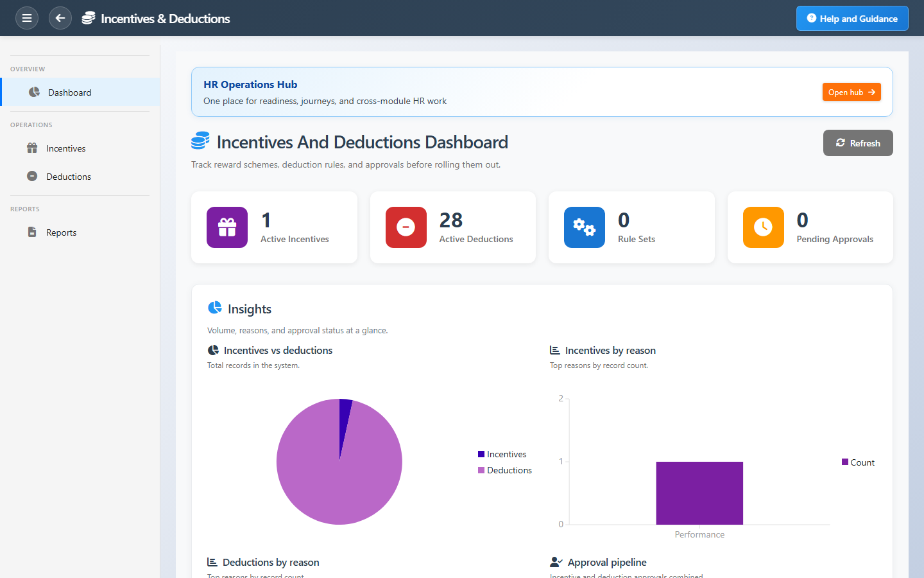The image size is (924, 578).
Task: Open Help and Guidance
Action: tap(852, 18)
